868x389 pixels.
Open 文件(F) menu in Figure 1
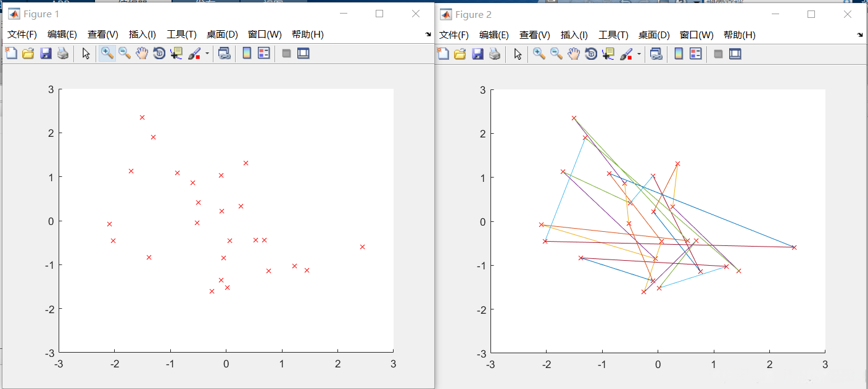click(x=22, y=35)
